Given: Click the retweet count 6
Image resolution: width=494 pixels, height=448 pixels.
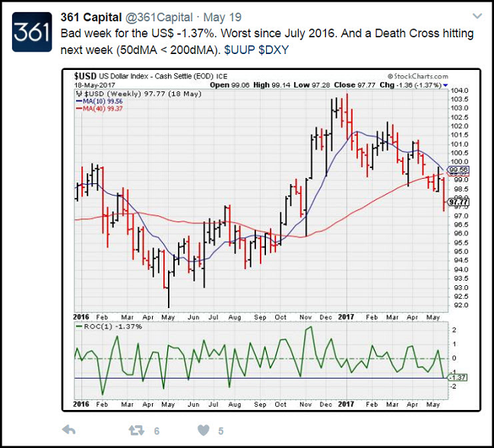Looking at the screenshot, I should tap(157, 431).
